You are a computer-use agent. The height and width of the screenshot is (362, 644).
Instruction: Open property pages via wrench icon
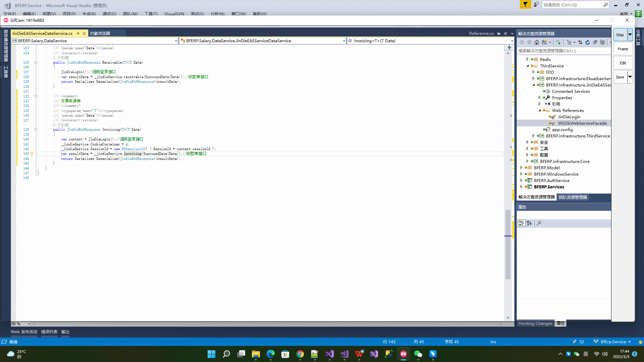point(539,223)
